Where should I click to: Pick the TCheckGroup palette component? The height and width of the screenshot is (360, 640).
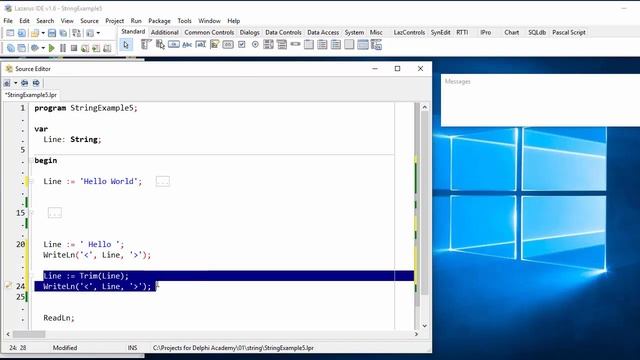[336, 44]
